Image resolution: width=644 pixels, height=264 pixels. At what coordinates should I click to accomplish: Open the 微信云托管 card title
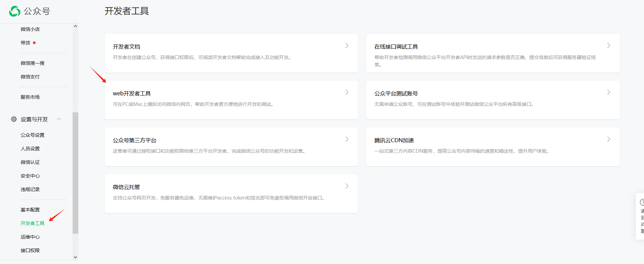(126, 187)
